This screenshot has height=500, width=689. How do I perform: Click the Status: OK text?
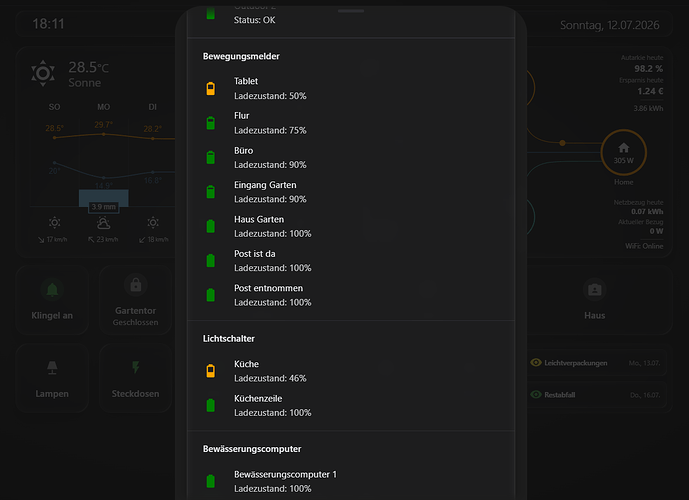(254, 20)
